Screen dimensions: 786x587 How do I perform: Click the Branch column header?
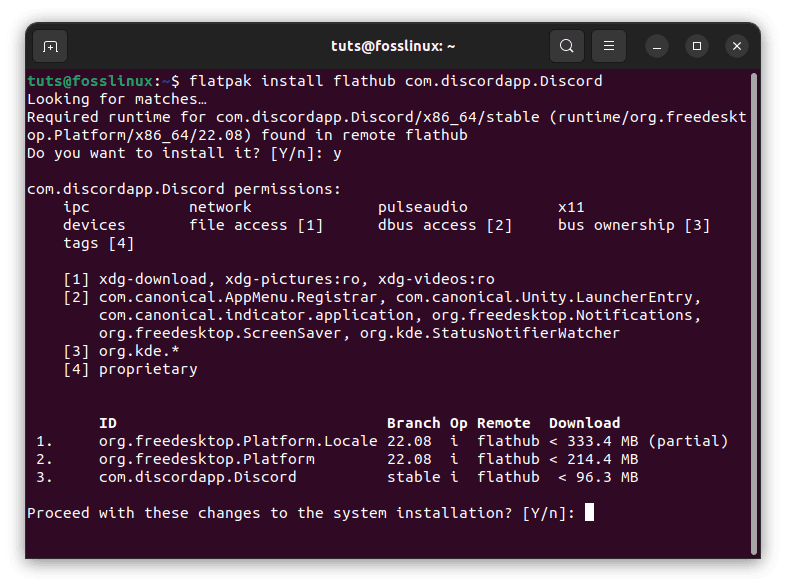[x=414, y=423]
